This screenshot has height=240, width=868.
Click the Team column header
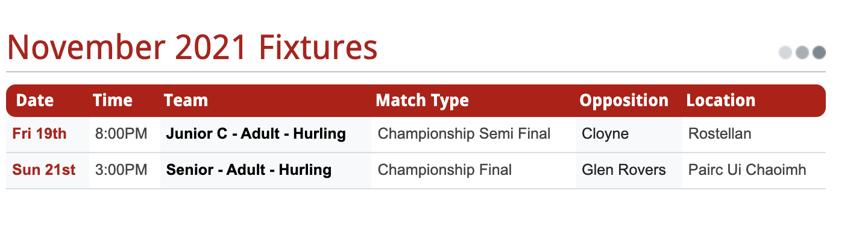coord(186,100)
